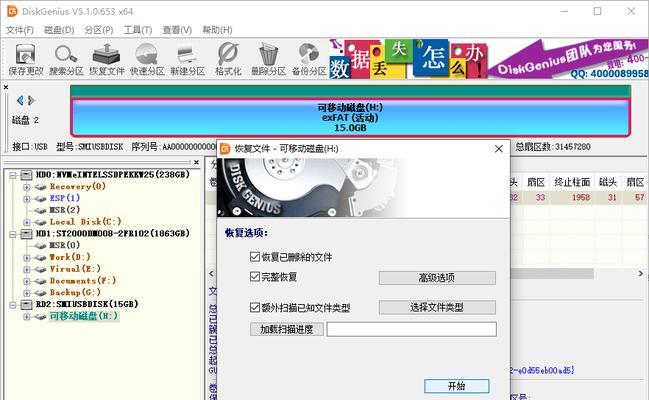Expand the Local Disk(C:) tree node

[x=27, y=221]
